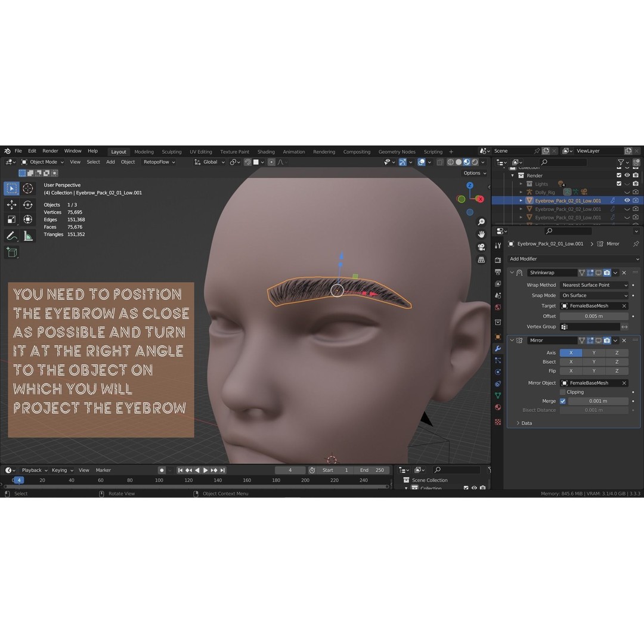This screenshot has width=644, height=644.
Task: Enable the Clipping checkbox in Mirror
Action: click(563, 392)
